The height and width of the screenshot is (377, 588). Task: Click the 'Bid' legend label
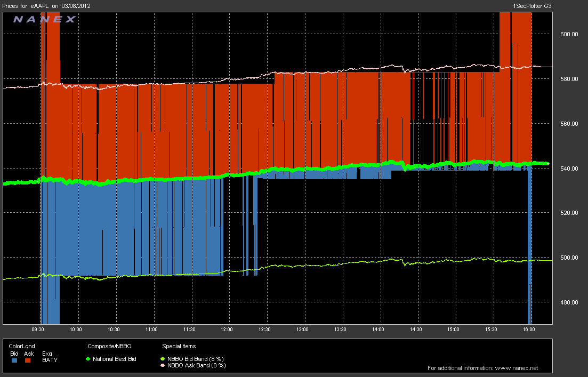click(14, 354)
